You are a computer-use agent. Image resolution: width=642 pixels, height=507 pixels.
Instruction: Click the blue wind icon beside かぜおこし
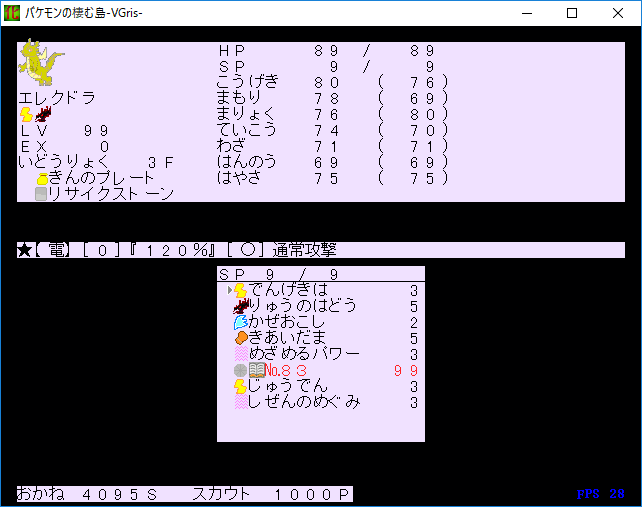pyautogui.click(x=241, y=322)
